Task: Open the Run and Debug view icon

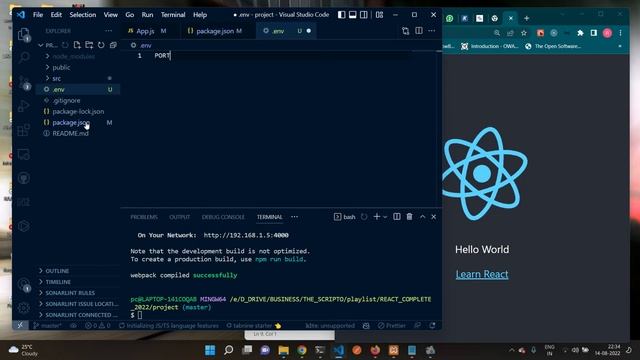Action: [x=24, y=106]
